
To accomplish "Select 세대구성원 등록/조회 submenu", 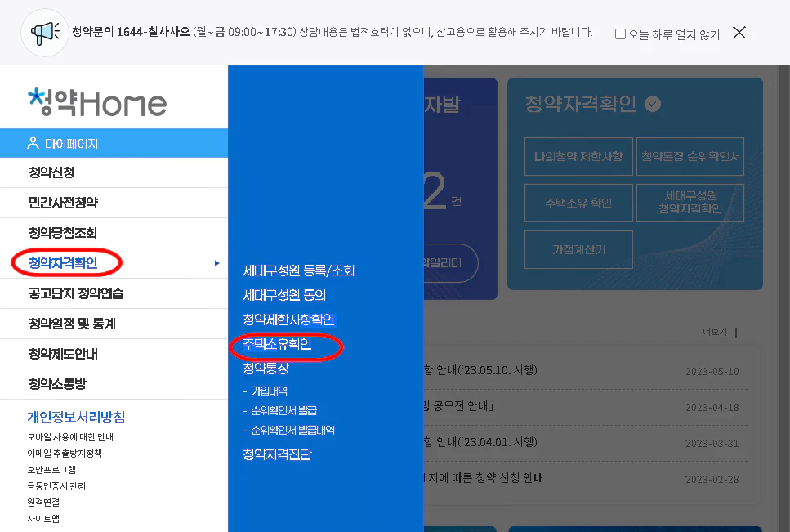I will pos(299,271).
